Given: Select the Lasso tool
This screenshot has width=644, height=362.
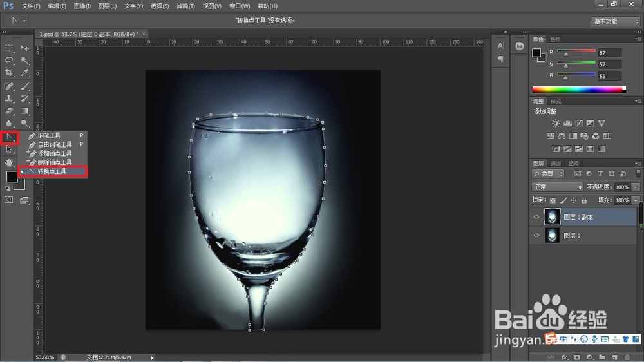Looking at the screenshot, I should [x=9, y=61].
